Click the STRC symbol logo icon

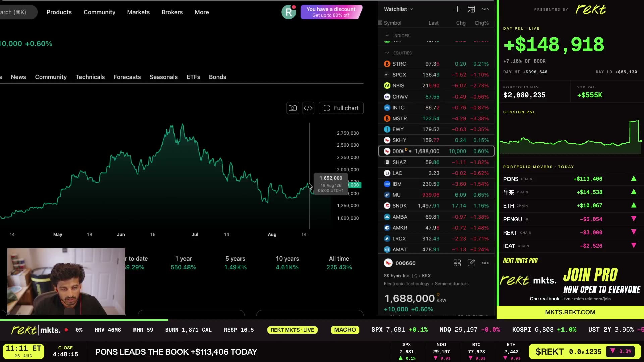click(387, 64)
